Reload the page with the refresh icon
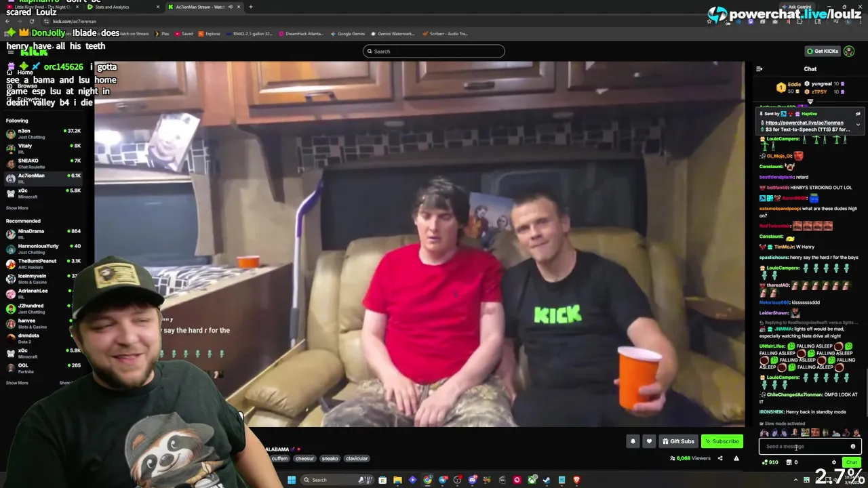The width and height of the screenshot is (868, 488). click(31, 21)
